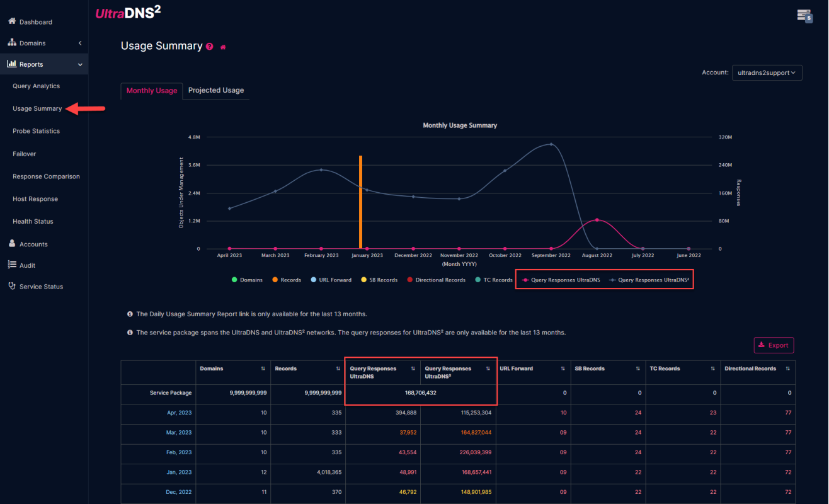Open the Account dropdown showing ultradns2support
Image resolution: width=829 pixels, height=504 pixels.
pyautogui.click(x=767, y=72)
